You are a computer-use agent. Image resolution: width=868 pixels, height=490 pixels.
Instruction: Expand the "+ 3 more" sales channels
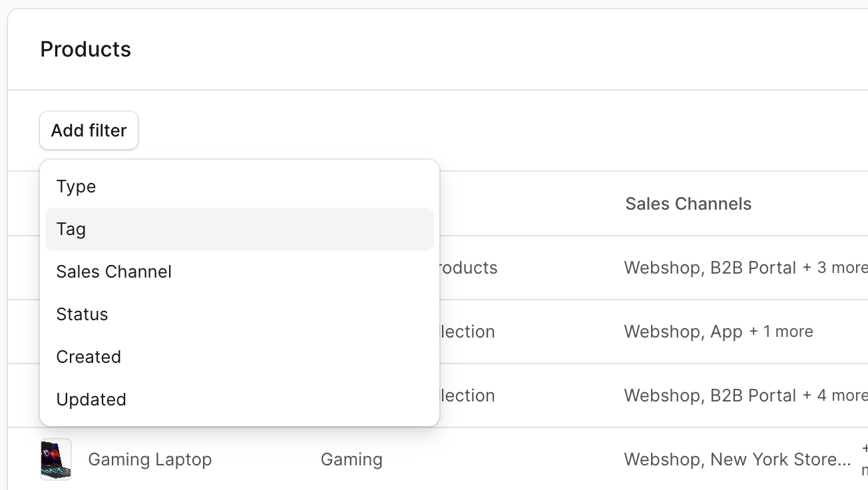835,268
